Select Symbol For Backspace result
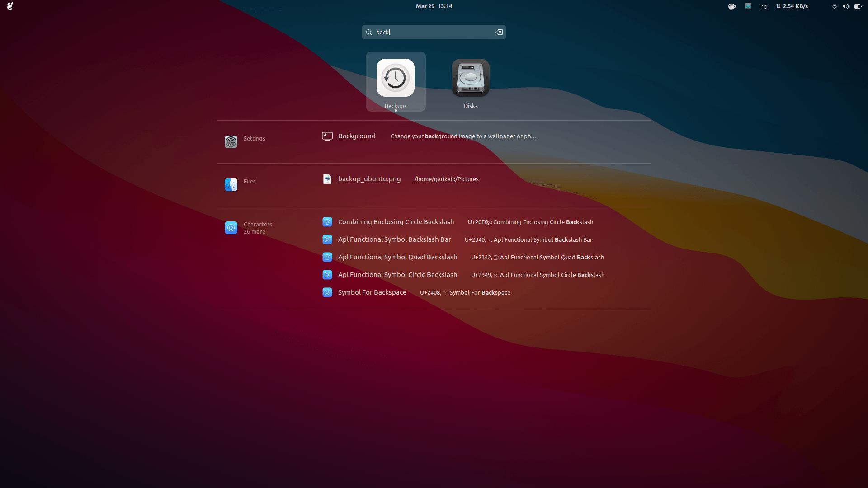Image resolution: width=868 pixels, height=488 pixels. click(x=373, y=292)
